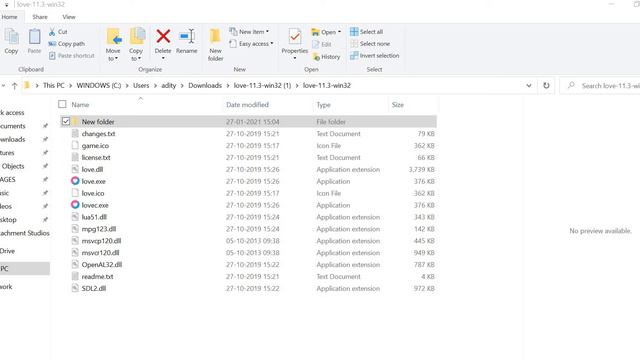Open the Copy to menu
This screenshot has height=360, width=640.
pyautogui.click(x=136, y=44)
